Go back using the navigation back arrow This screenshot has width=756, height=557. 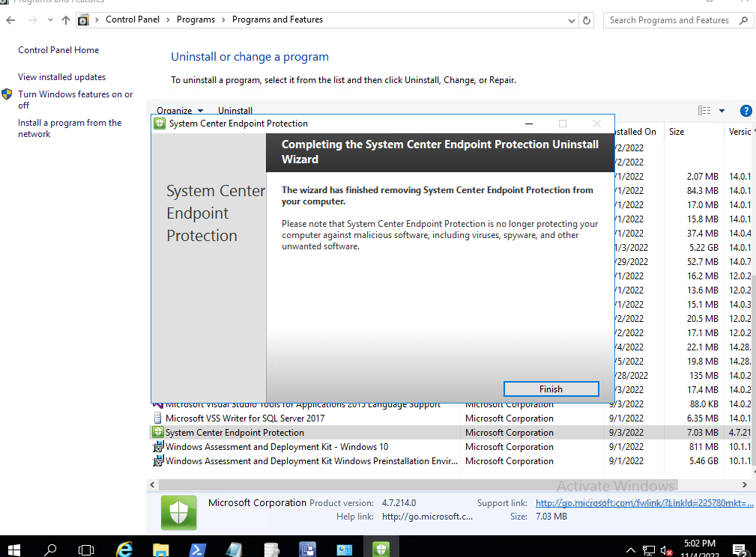coord(10,19)
